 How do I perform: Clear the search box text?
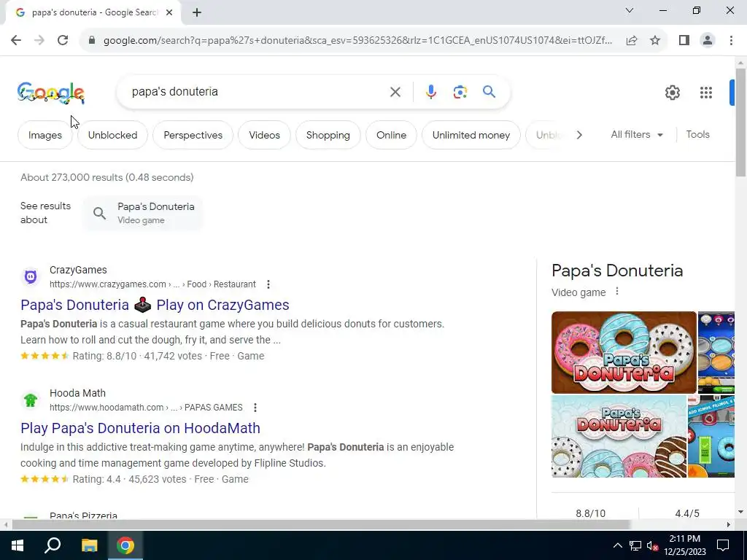pyautogui.click(x=395, y=92)
